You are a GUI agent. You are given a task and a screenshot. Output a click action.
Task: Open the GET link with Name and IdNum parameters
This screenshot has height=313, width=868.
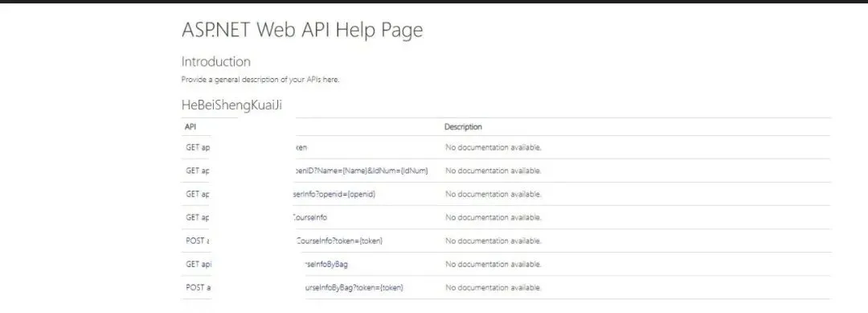tap(307, 171)
